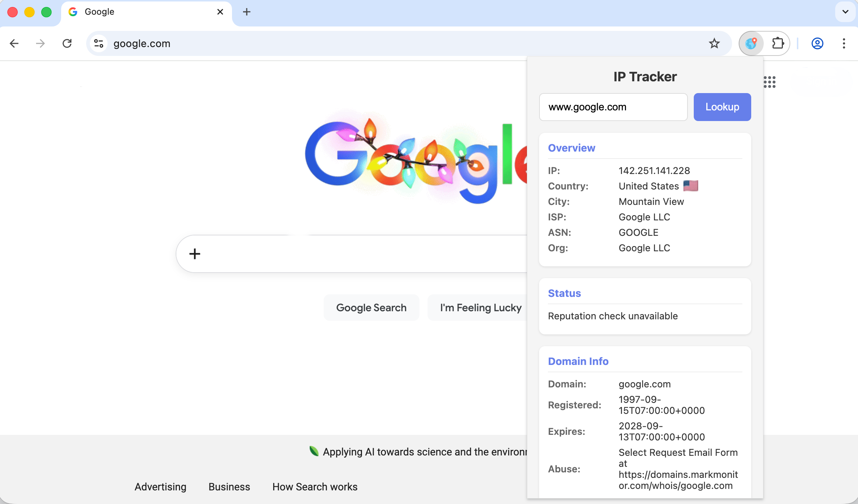Open the Chrome three-dot menu
The height and width of the screenshot is (504, 858).
click(x=844, y=43)
